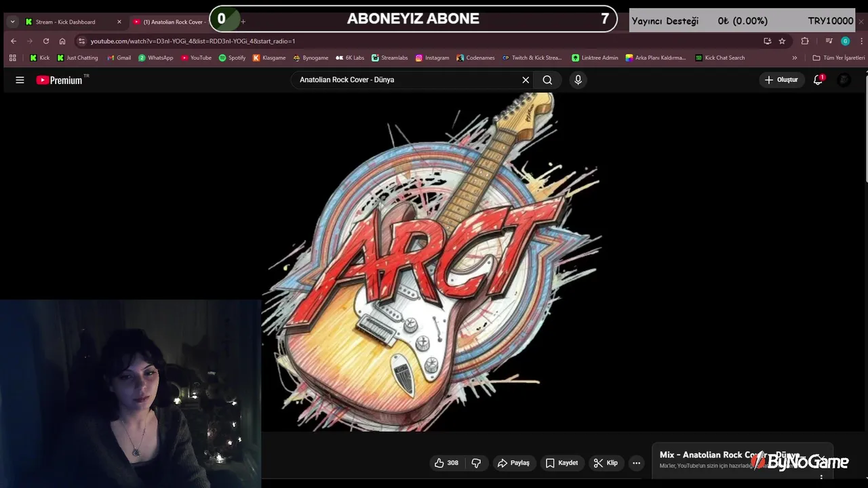Viewport: 868px width, 488px height.
Task: Open the 6K Labs bookmark
Action: 350,58
